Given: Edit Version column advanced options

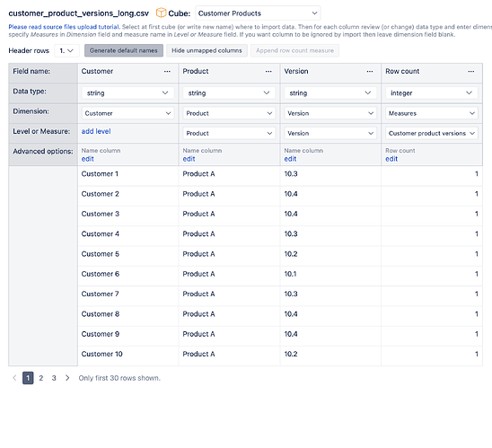Looking at the screenshot, I should [x=290, y=159].
